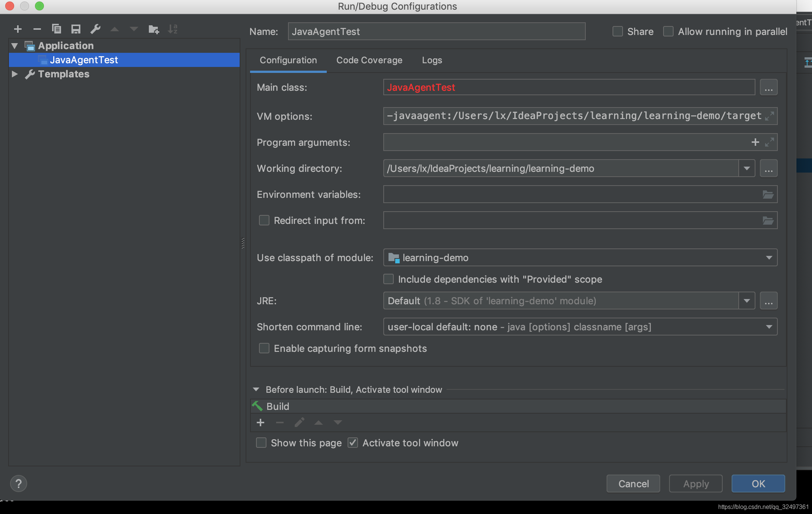Collapse the Application tree node
This screenshot has width=812, height=514.
[x=15, y=46]
